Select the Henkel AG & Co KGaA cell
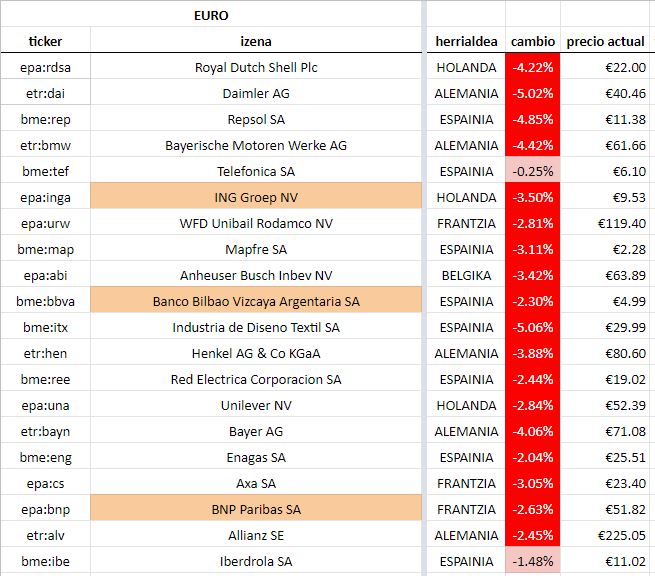 [x=256, y=353]
